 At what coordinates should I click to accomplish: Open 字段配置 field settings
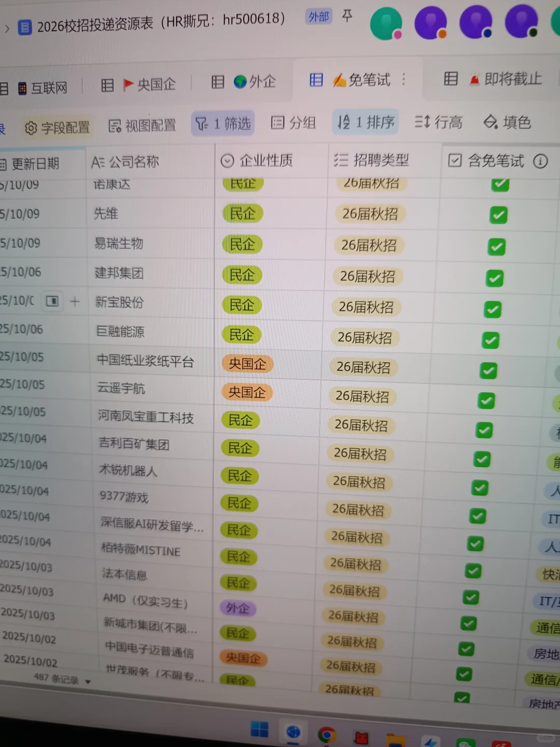tap(57, 128)
